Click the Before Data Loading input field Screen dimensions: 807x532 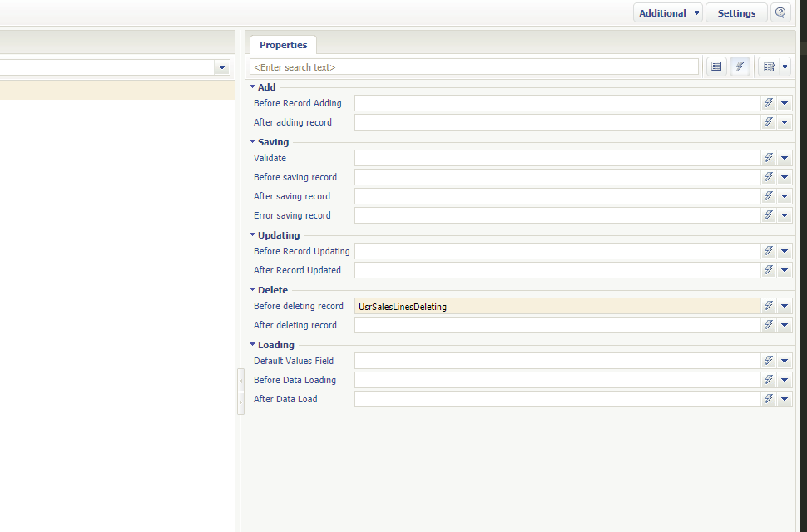tap(557, 380)
